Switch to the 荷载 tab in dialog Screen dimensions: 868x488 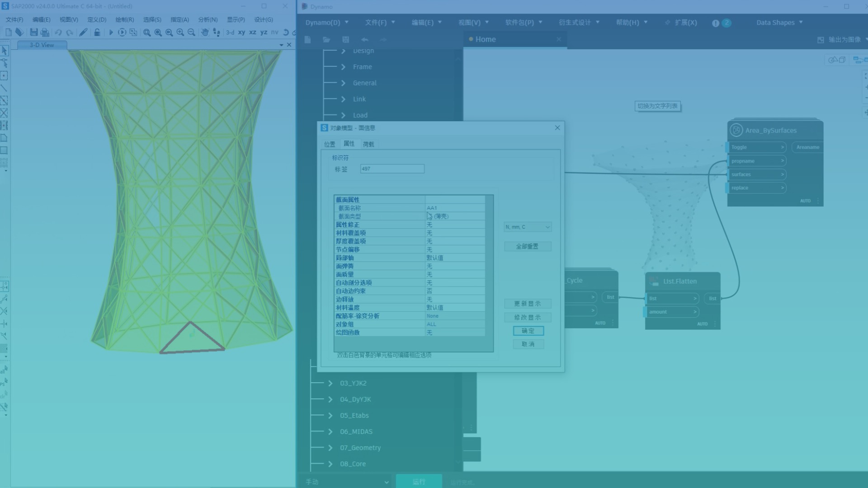point(368,144)
